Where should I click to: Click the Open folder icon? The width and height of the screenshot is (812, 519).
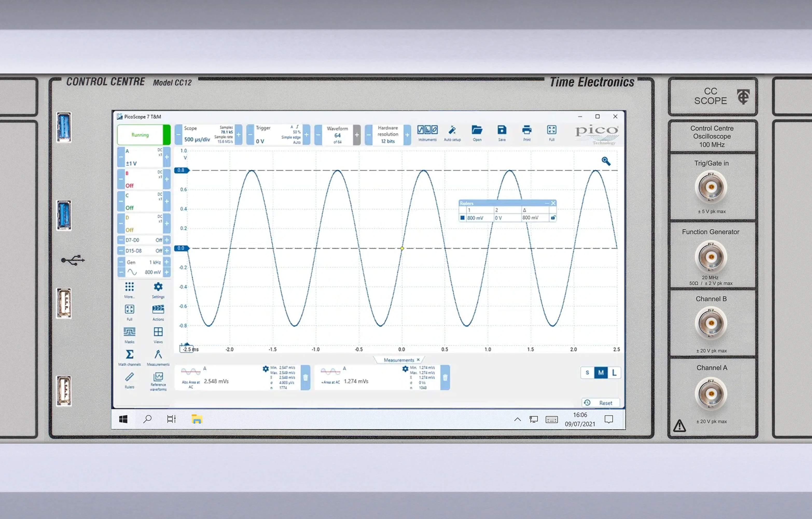point(477,130)
